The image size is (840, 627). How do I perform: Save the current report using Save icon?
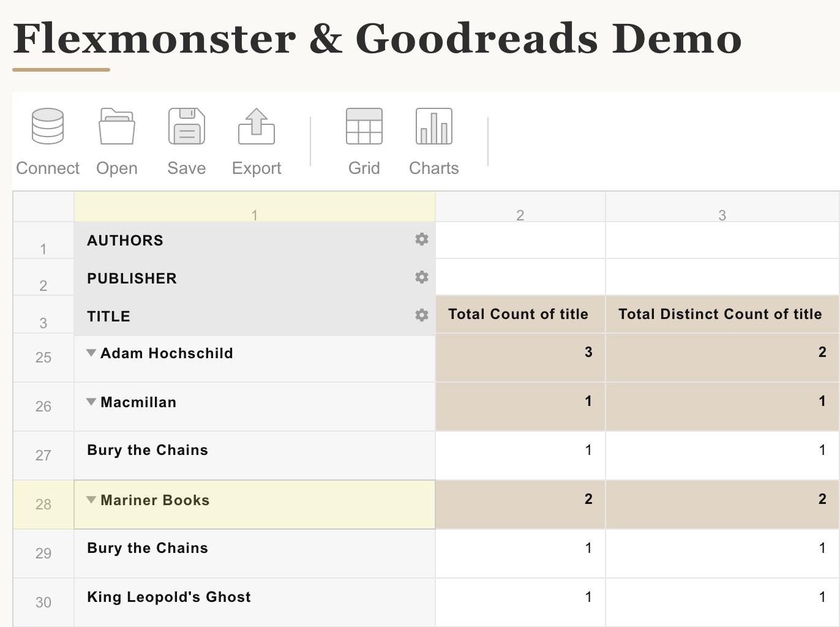(x=186, y=140)
